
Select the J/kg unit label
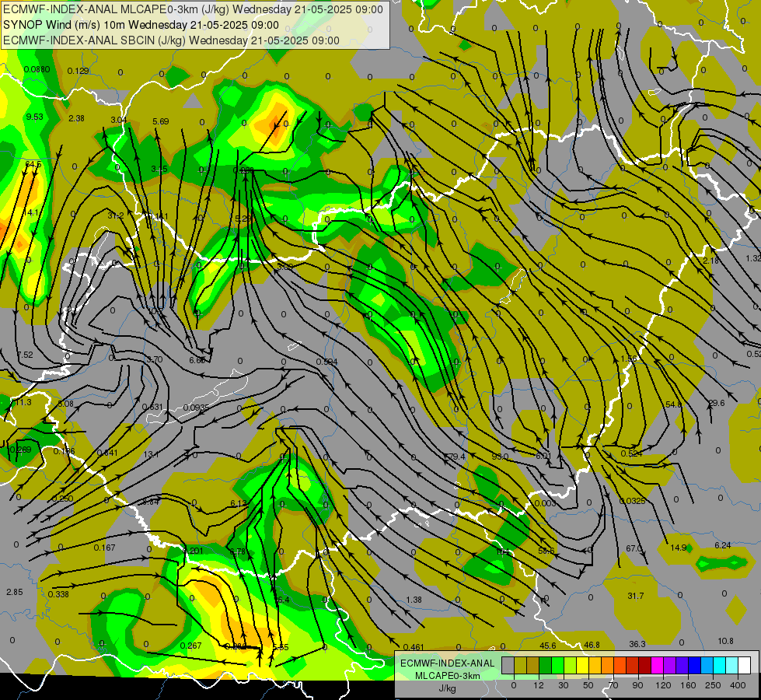[x=447, y=688]
